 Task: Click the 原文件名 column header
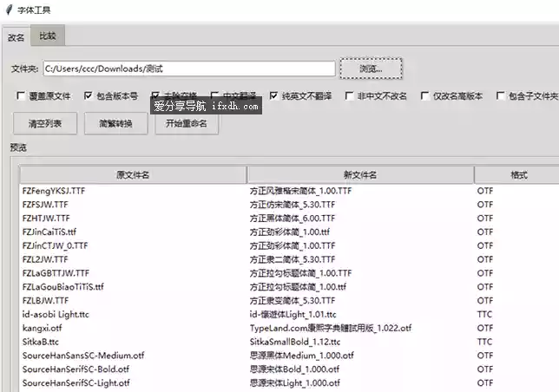click(x=133, y=175)
